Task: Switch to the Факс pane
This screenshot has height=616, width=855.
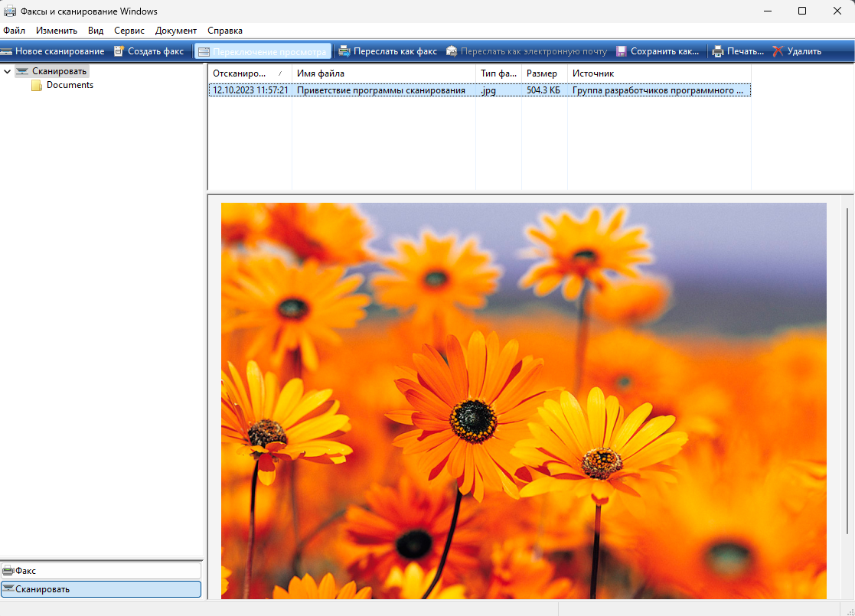Action: coord(101,571)
